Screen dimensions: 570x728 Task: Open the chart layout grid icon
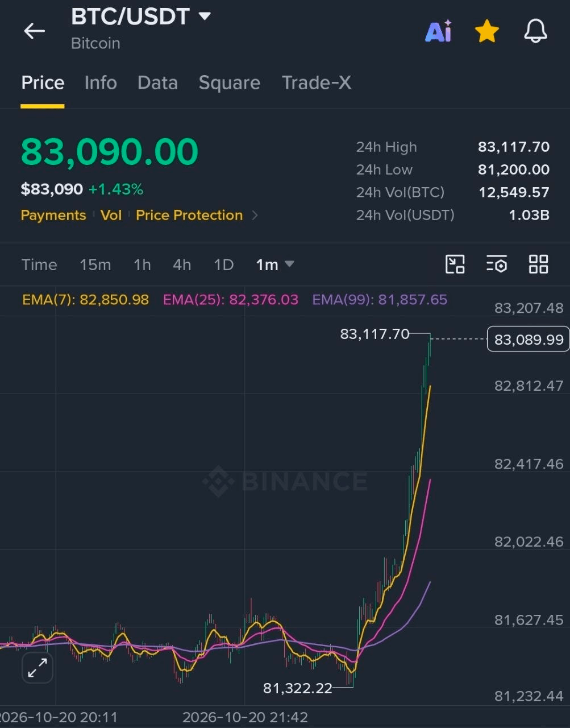[x=538, y=264]
